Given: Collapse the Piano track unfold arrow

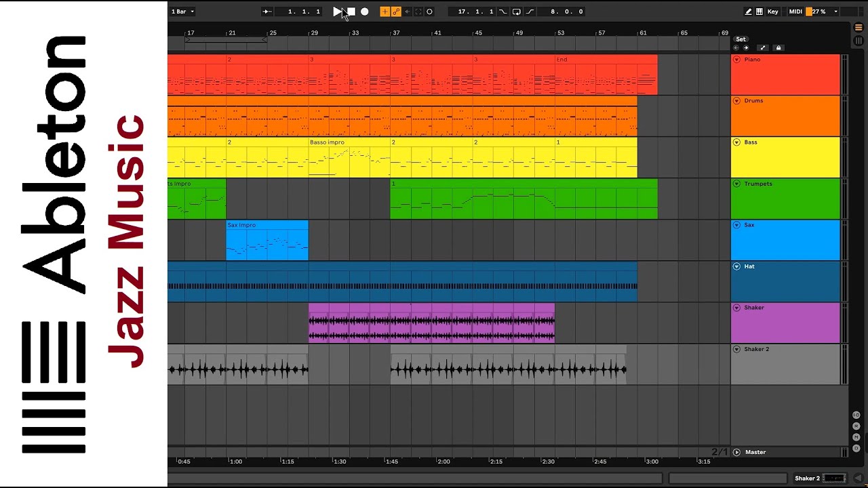Looking at the screenshot, I should point(737,60).
